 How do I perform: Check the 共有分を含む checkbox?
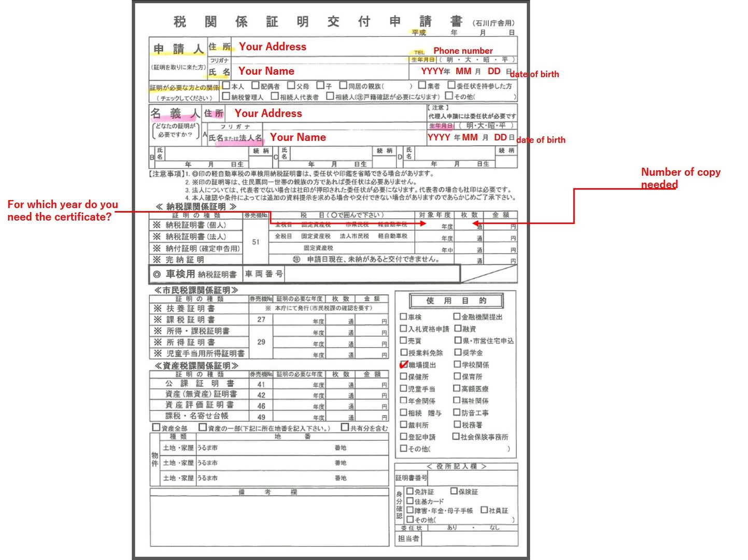tap(345, 427)
